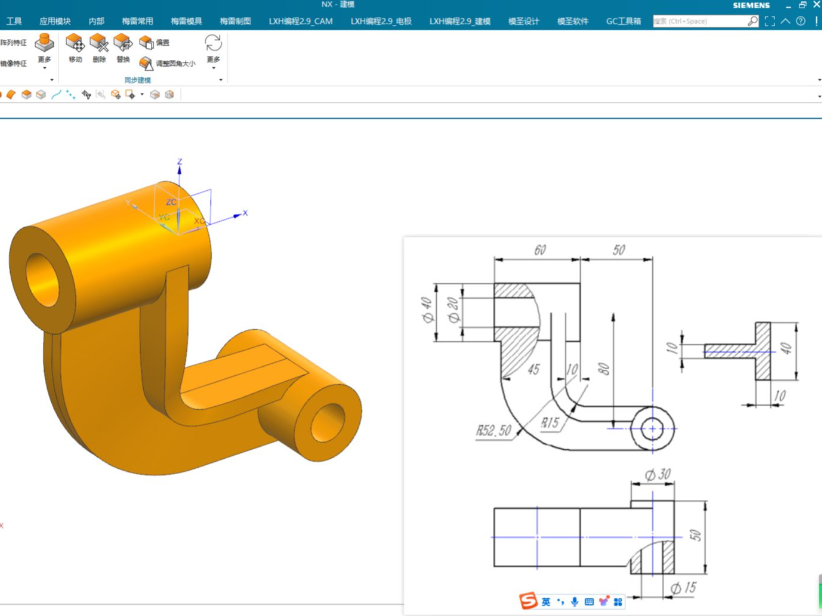Open the 模圣软件 tab

point(572,21)
